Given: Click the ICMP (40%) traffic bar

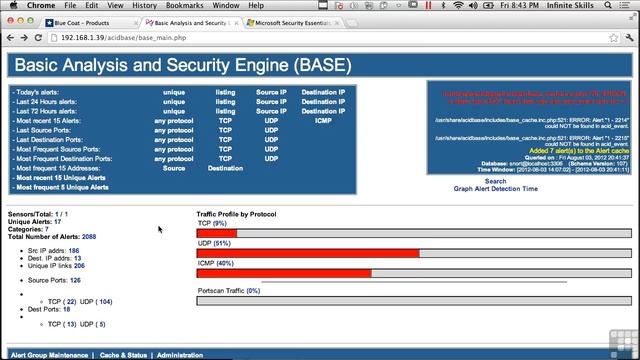Looking at the screenshot, I should click(x=414, y=273).
